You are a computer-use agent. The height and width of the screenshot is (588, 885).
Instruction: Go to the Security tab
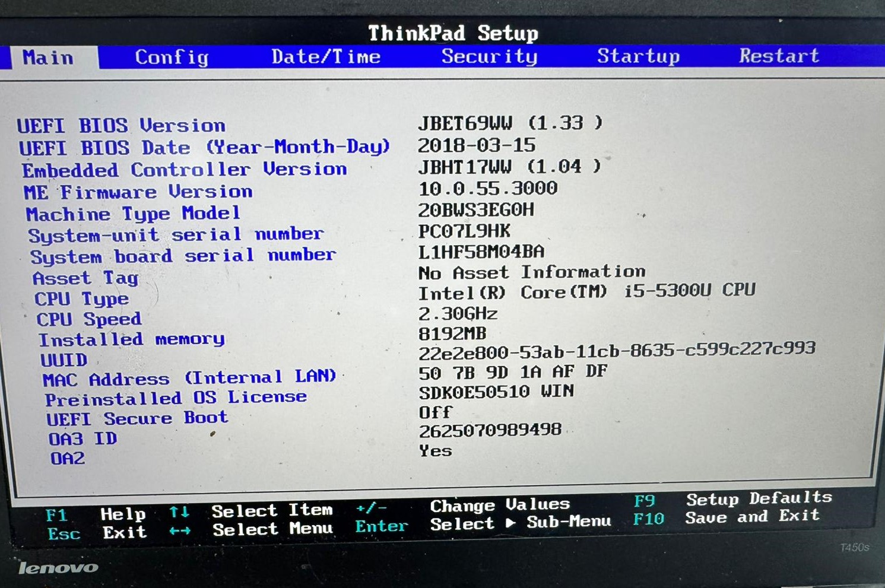490,56
